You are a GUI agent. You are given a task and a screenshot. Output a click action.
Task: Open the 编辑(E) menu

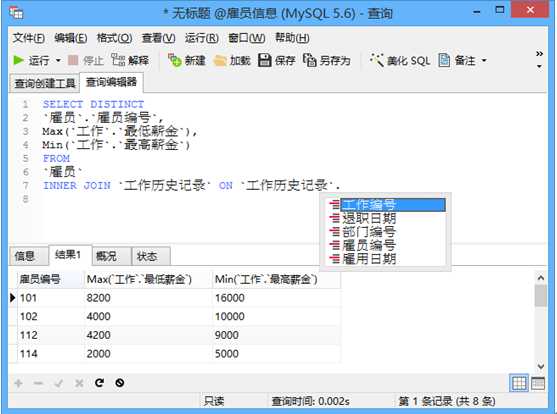[x=71, y=38]
